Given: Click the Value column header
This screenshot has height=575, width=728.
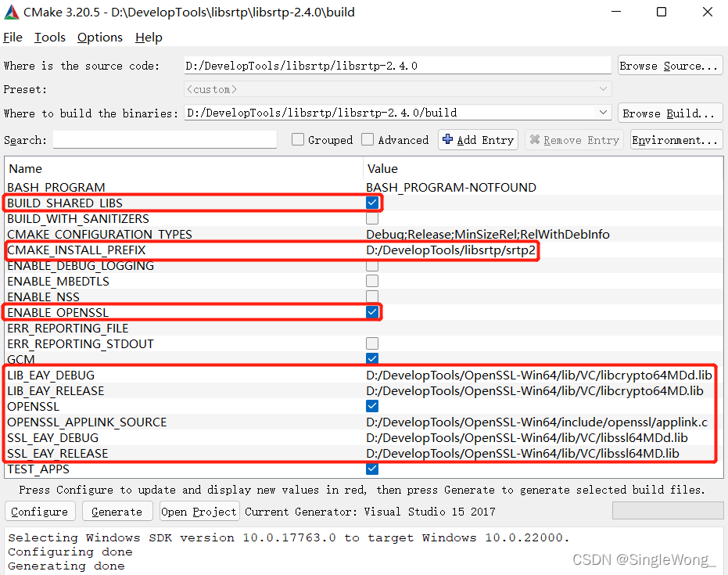Looking at the screenshot, I should (x=382, y=169).
